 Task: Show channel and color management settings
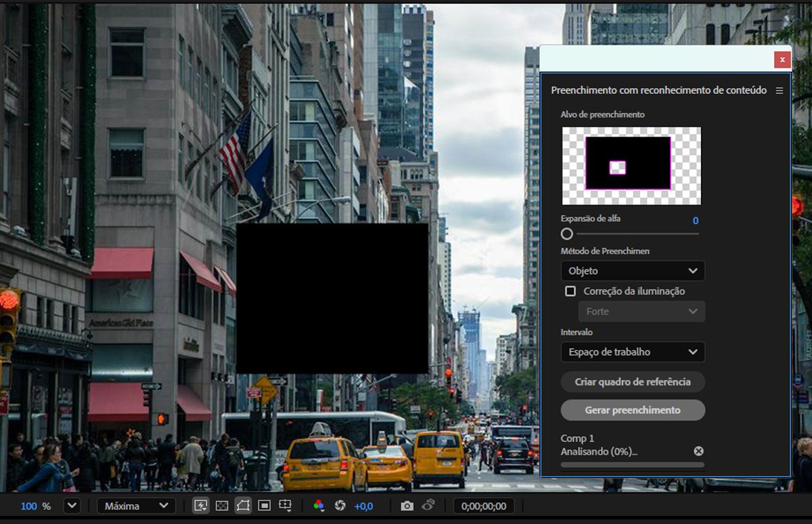317,505
